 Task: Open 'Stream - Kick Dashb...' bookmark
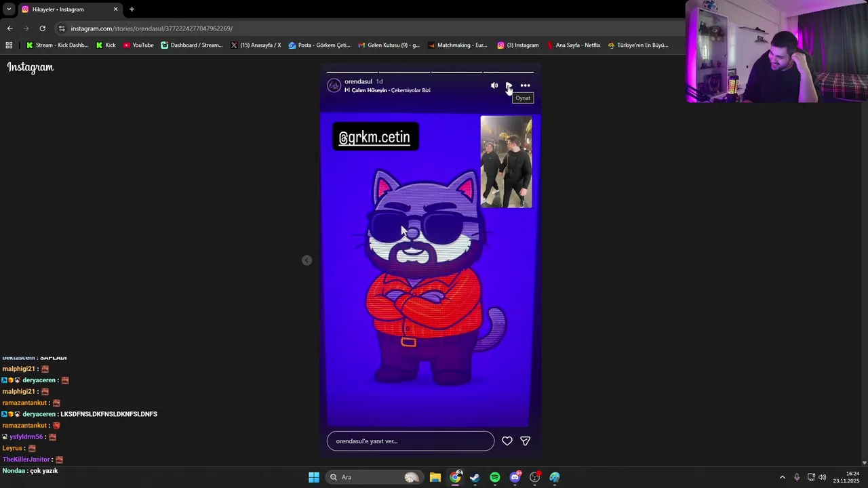[x=57, y=45]
